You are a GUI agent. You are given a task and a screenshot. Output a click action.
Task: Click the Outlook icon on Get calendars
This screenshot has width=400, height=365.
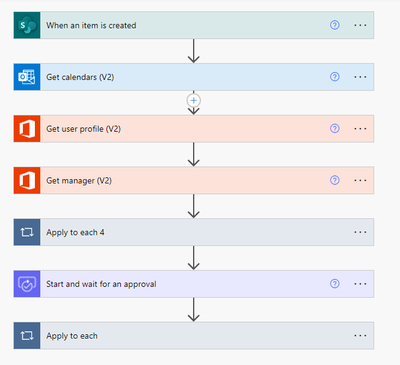(27, 77)
